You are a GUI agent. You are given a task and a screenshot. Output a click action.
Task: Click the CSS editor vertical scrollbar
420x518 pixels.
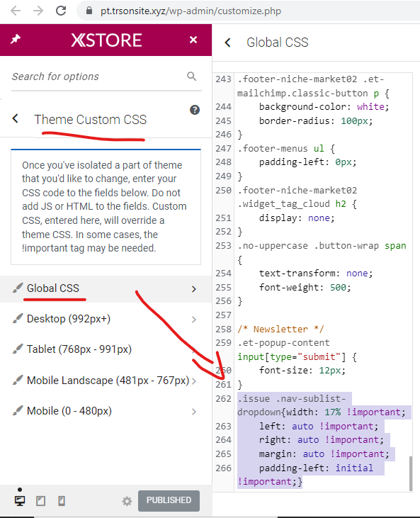pyautogui.click(x=410, y=473)
